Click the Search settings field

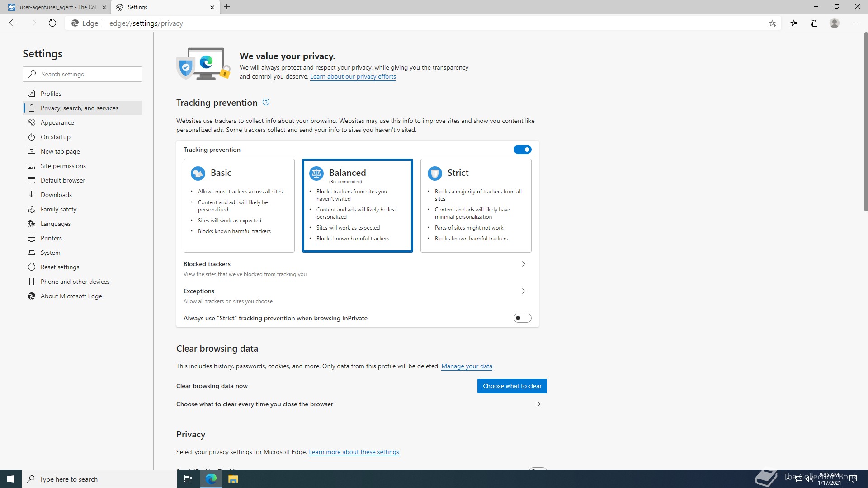click(x=82, y=74)
